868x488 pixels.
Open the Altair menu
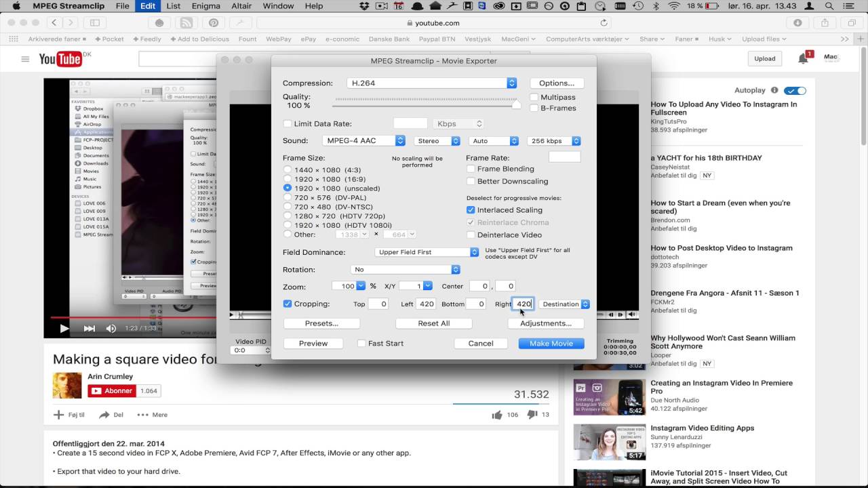[242, 6]
